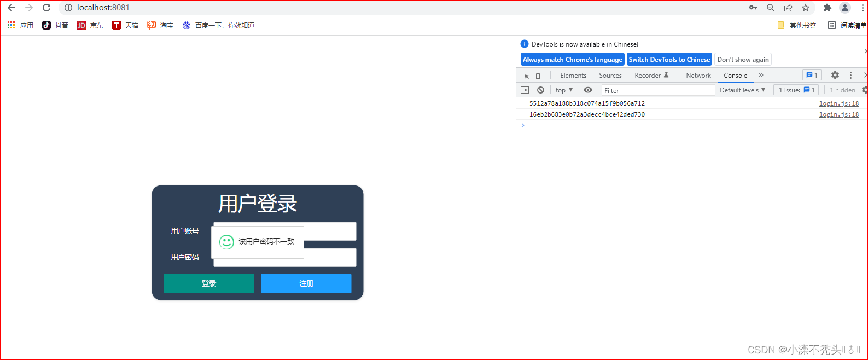
Task: Open the 其他书签 folder
Action: [796, 25]
